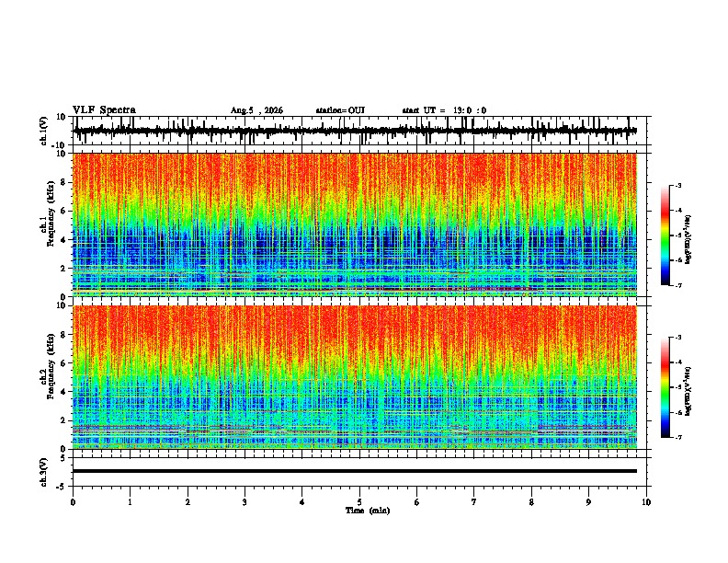This screenshot has width=728, height=563.
Task: Click the time axis tick label "2"
Action: [x=188, y=502]
